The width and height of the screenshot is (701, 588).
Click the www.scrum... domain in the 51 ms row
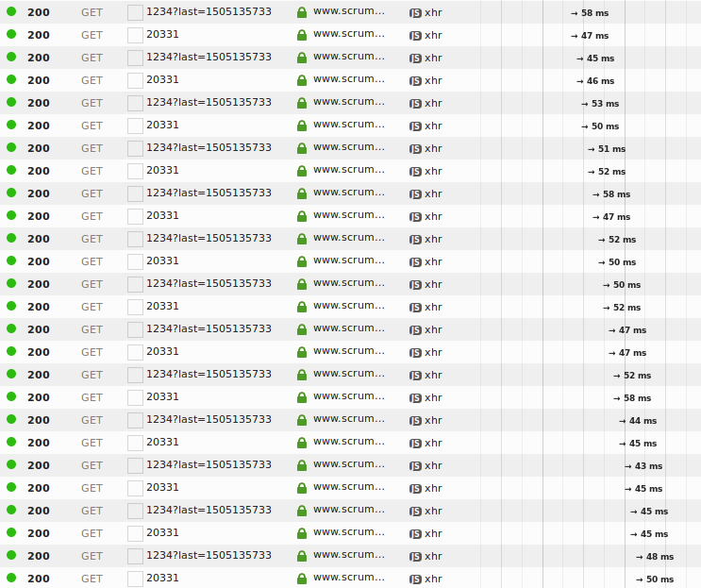(x=349, y=147)
